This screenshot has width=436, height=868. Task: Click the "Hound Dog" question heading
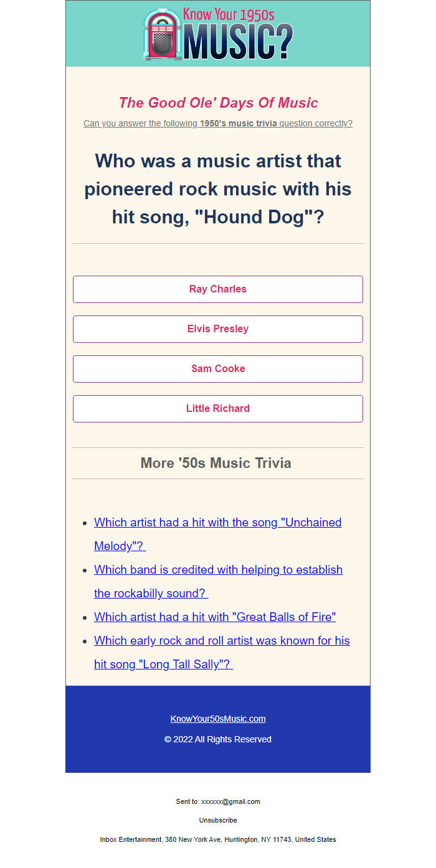(218, 189)
